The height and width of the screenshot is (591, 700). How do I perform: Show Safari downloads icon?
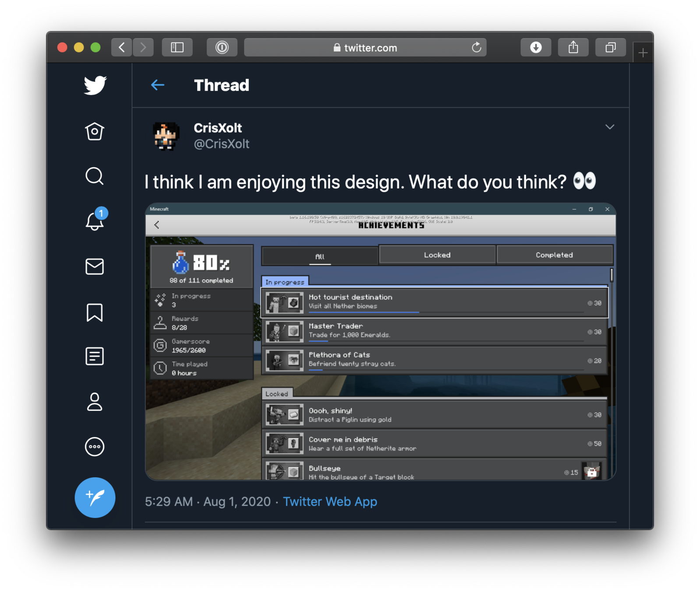(x=536, y=47)
